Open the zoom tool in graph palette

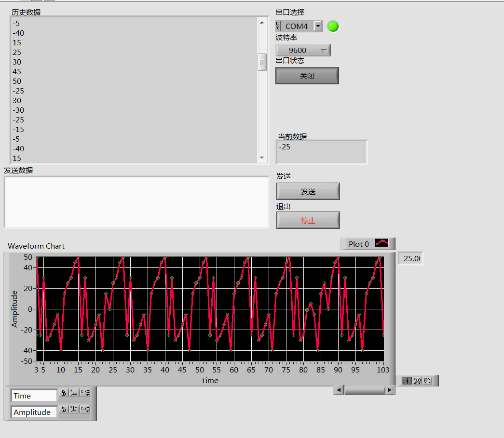[417, 381]
